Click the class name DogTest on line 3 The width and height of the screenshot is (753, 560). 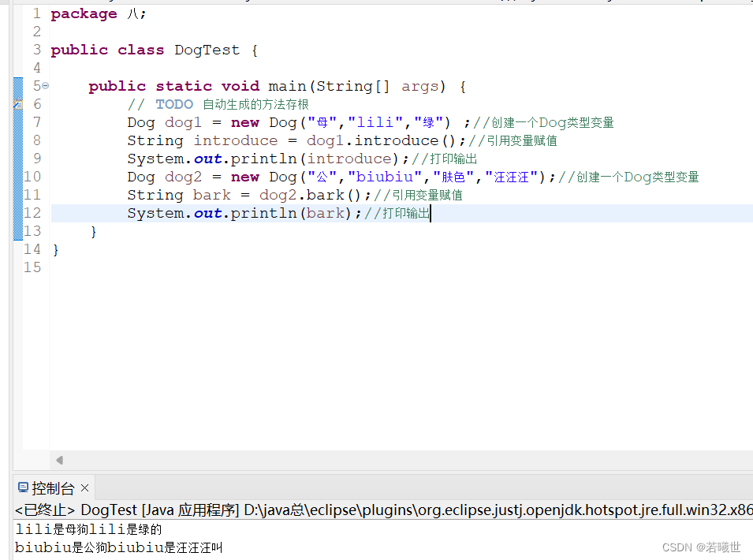[207, 49]
